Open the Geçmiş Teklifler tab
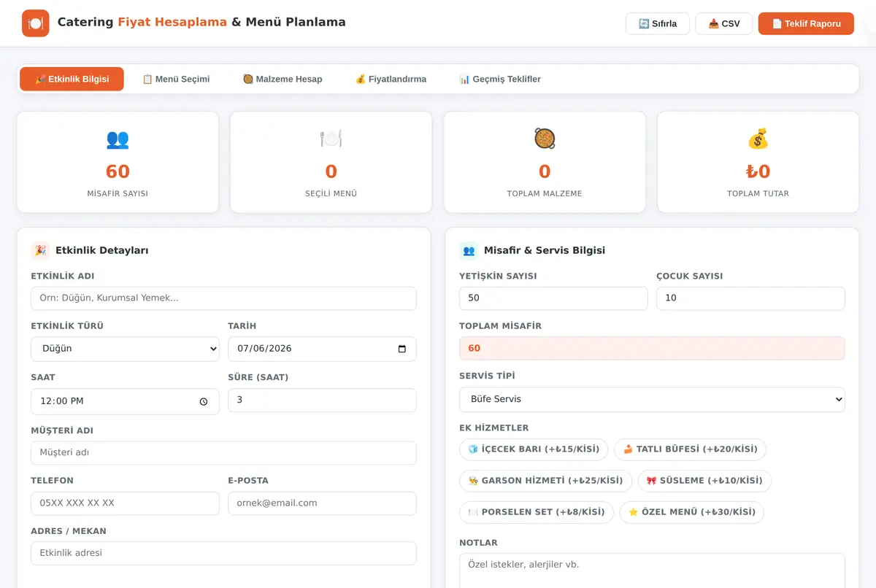876x588 pixels. (500, 79)
